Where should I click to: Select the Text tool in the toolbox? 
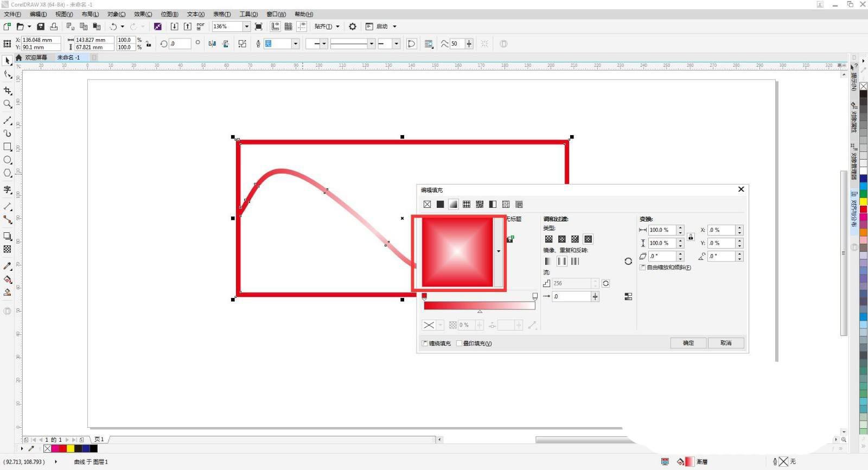8,189
